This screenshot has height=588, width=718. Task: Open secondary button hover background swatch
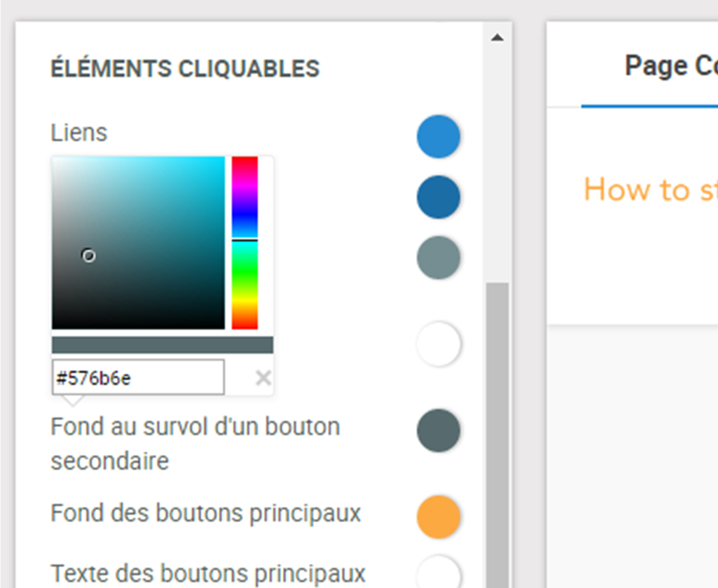[x=438, y=431]
